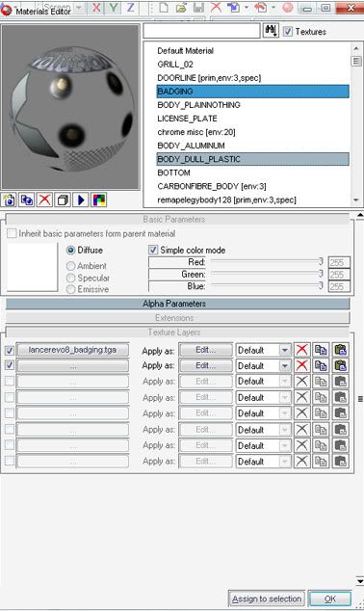Click the find/sort binoculars icon
Viewport: 364px width, 611px height.
(271, 31)
